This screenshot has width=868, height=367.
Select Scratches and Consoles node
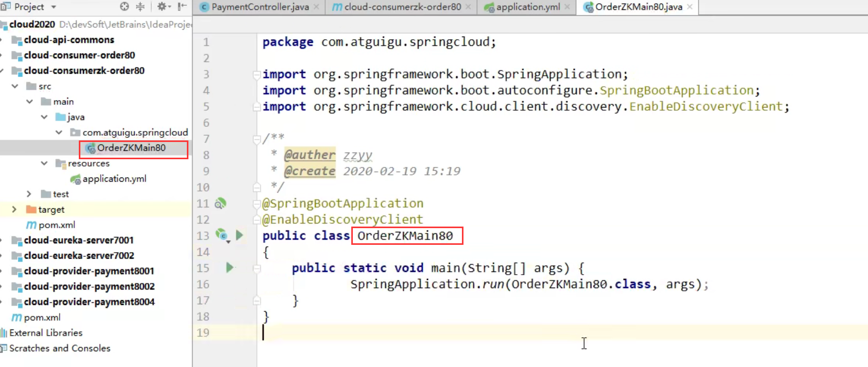point(60,348)
